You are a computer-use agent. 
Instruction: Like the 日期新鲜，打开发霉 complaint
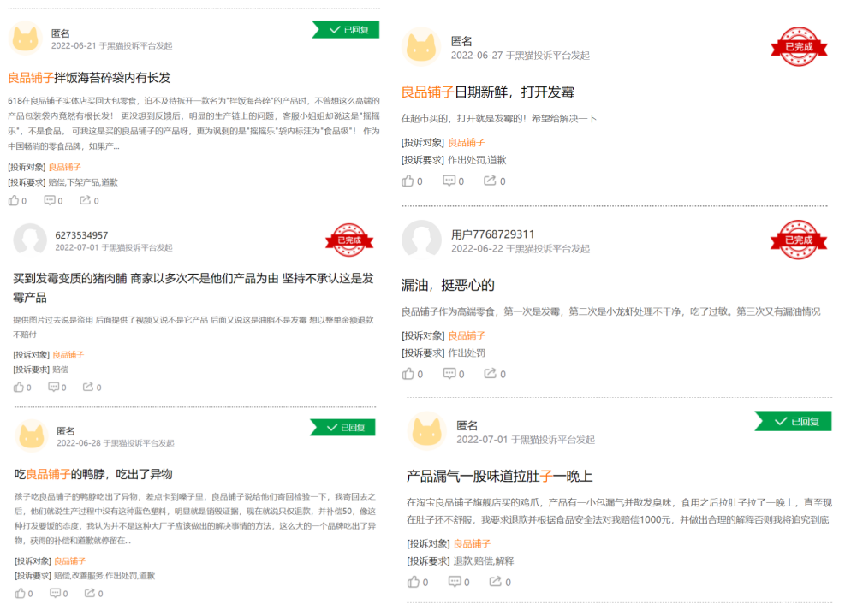(x=412, y=181)
